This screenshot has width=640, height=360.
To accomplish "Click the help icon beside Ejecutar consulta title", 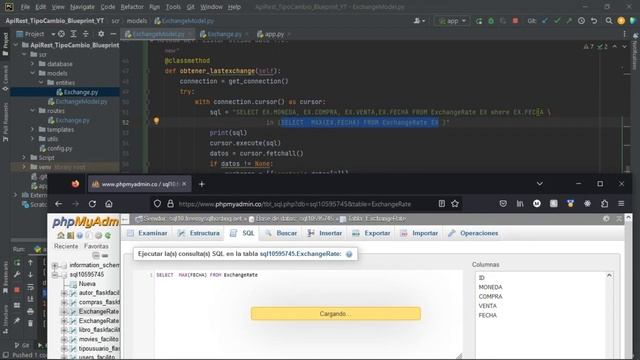I will (x=349, y=254).
